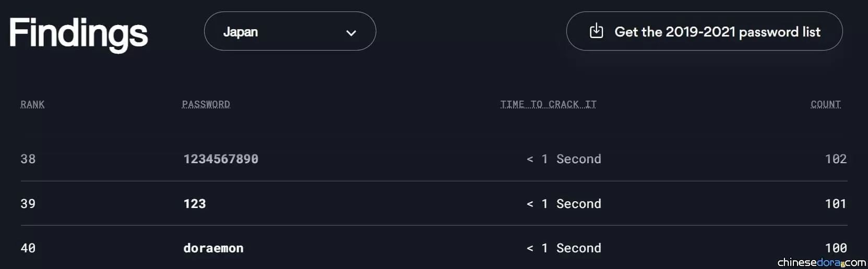Get the 2019-2021 password list
868x269 pixels.
[x=704, y=31]
